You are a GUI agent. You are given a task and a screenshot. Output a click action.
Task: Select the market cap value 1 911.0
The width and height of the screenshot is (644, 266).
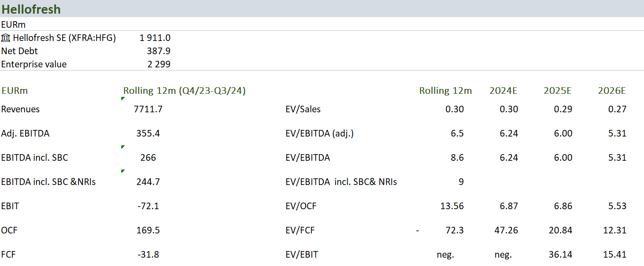[x=155, y=38]
